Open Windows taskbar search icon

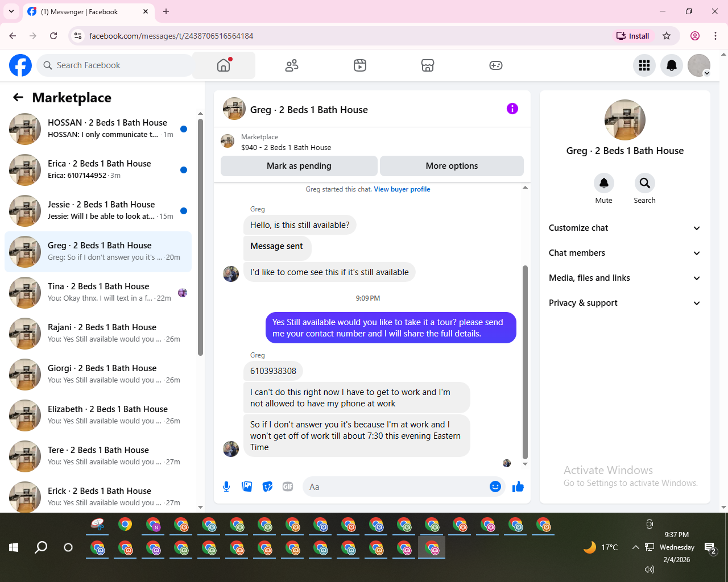click(x=41, y=547)
